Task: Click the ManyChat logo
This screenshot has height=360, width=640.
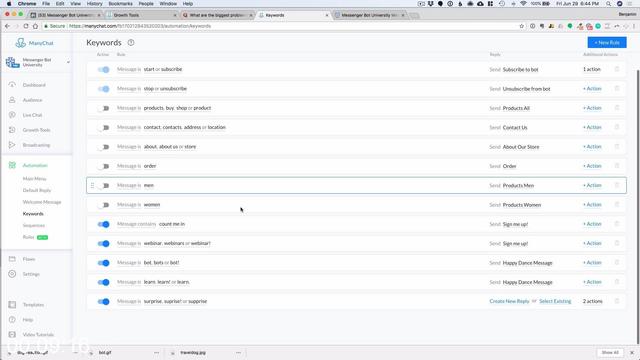Action: tap(35, 43)
